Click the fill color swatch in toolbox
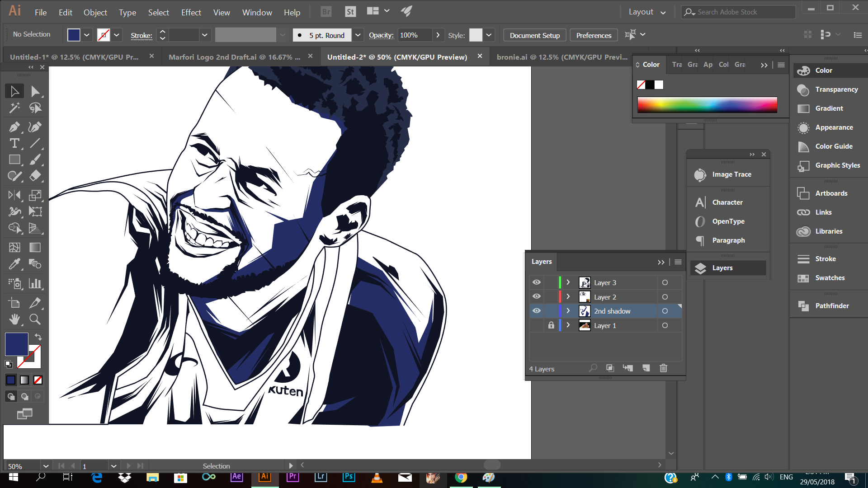The image size is (868, 488). tap(17, 344)
